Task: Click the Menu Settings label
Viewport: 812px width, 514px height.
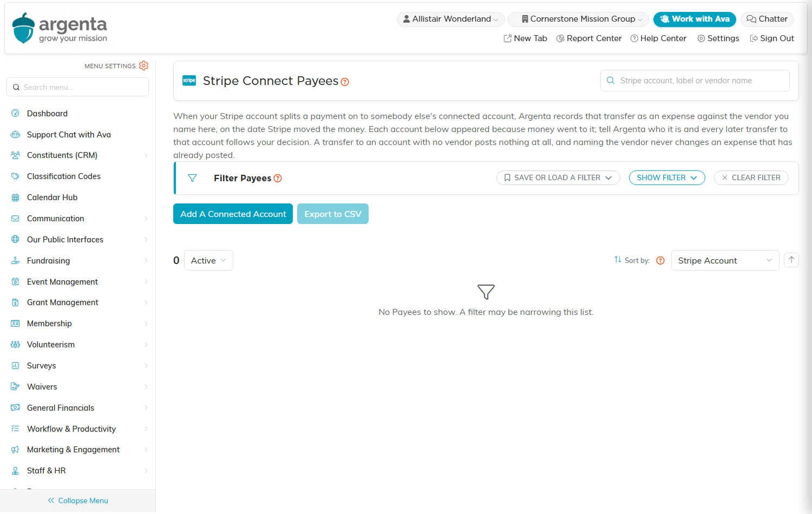Action: (110, 66)
